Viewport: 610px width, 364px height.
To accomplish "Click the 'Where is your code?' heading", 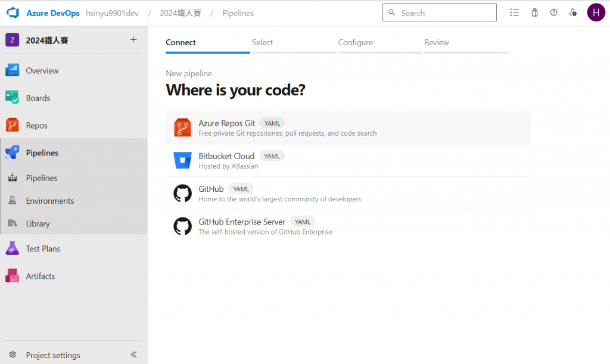I will [235, 90].
